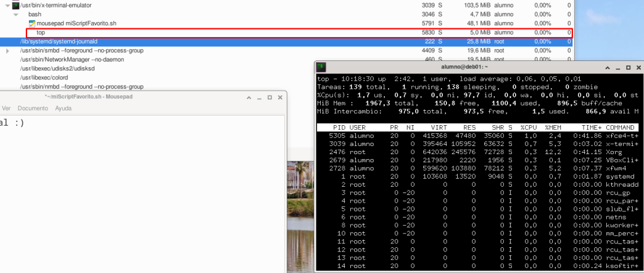The height and width of the screenshot is (273, 644).
Task: Click the mousepad notepad icon in process tree
Action: click(32, 23)
